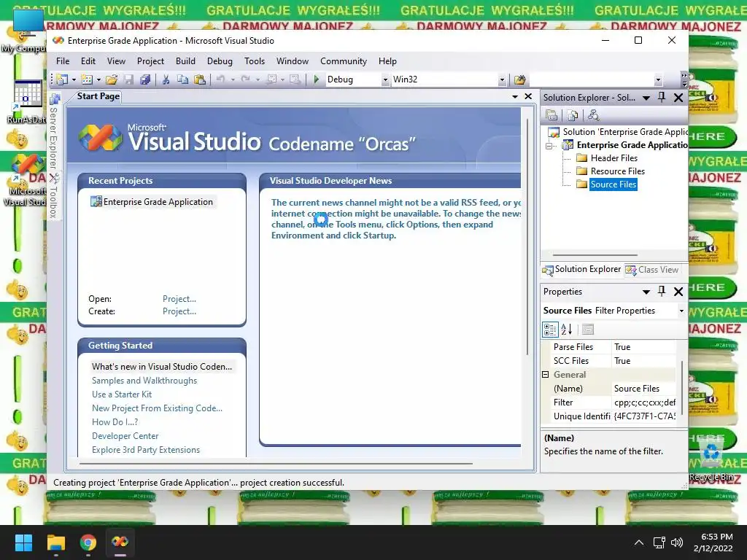747x560 pixels.
Task: Close the Solution Explorer panel
Action: [679, 98]
